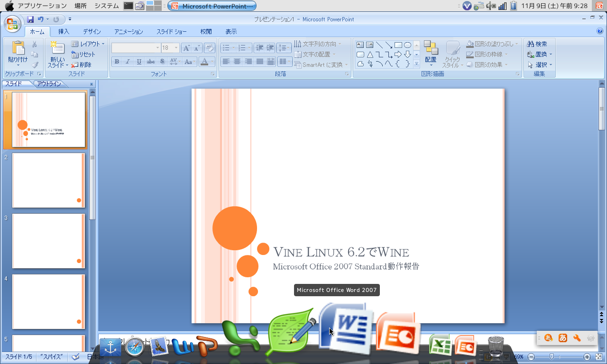
Task: Choose the down block arrow shape
Action: (x=407, y=55)
